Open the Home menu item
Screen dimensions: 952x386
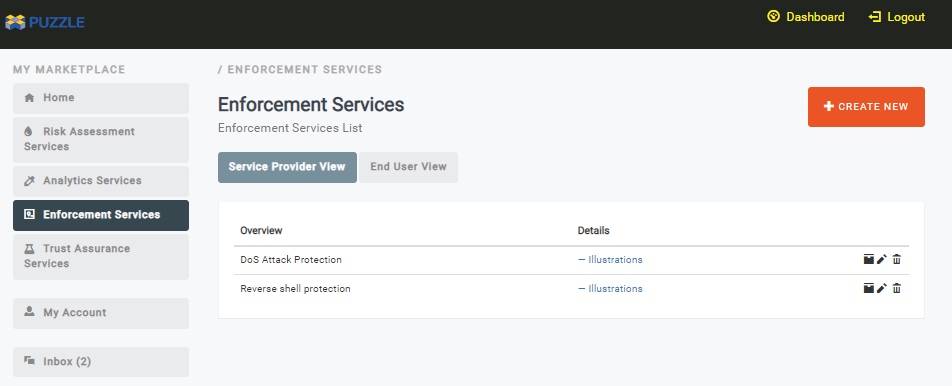click(x=101, y=98)
